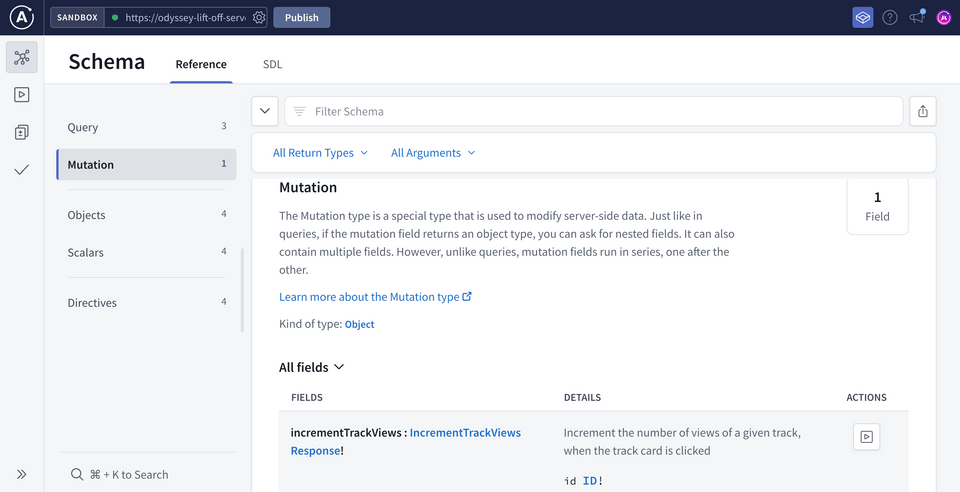Open the Explorer play sidebar icon
This screenshot has width=960, height=492.
[22, 95]
